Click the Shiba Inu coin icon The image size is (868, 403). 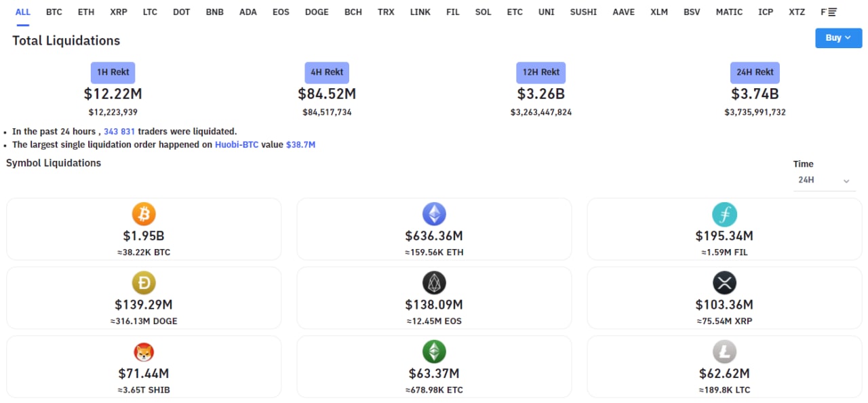click(144, 352)
